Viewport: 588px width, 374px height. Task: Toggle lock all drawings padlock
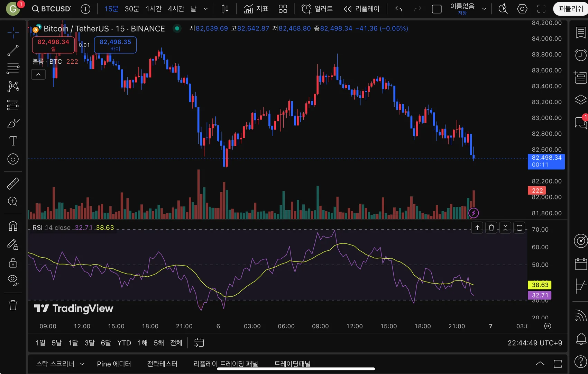click(x=13, y=263)
